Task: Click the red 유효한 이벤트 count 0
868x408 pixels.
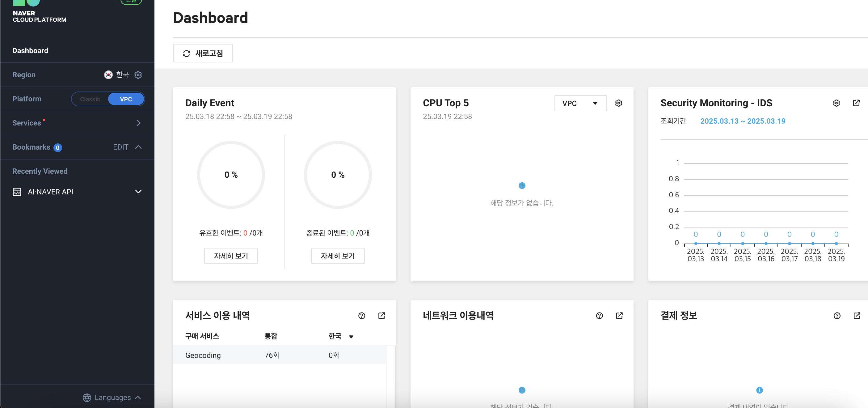Action: point(245,233)
